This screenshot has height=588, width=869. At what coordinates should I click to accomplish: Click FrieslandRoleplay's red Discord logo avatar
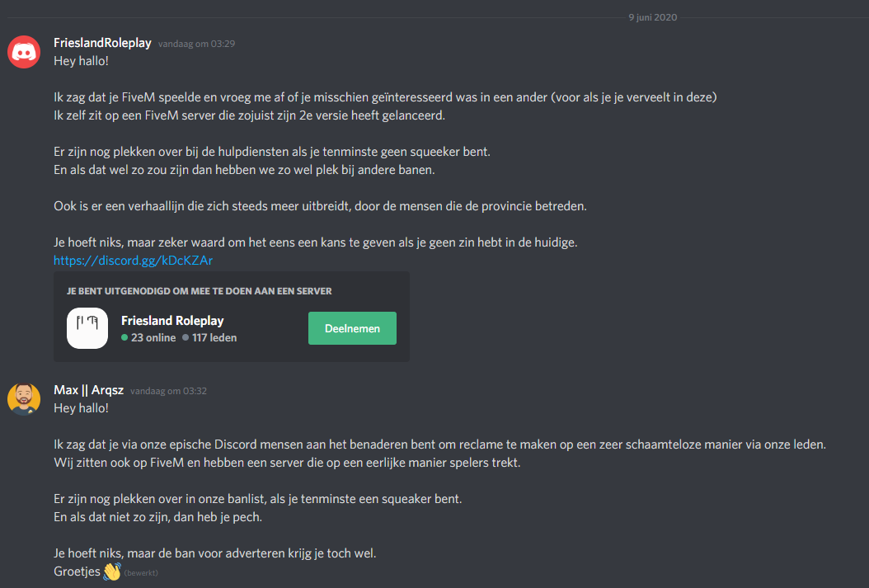click(x=24, y=51)
